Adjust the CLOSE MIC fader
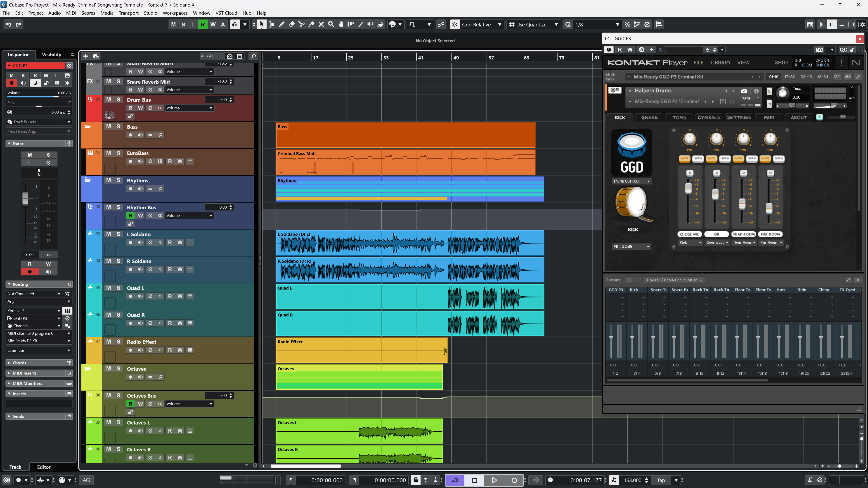Screen dimensions: 868x488 tap(688, 188)
